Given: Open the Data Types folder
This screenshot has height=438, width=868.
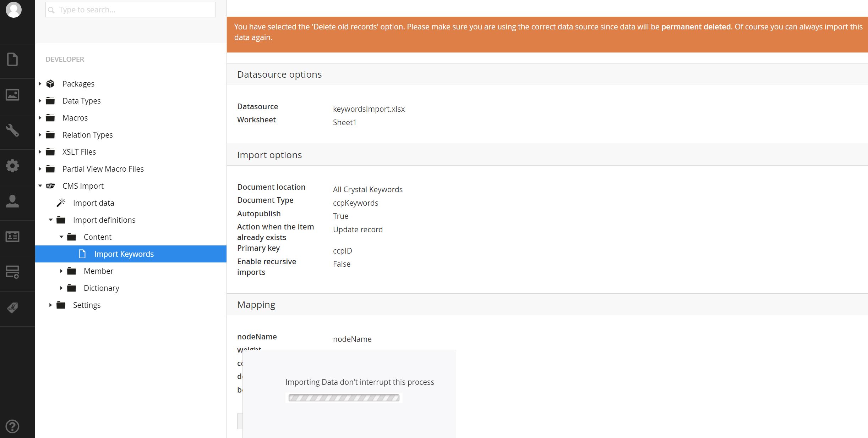Looking at the screenshot, I should pyautogui.click(x=81, y=101).
